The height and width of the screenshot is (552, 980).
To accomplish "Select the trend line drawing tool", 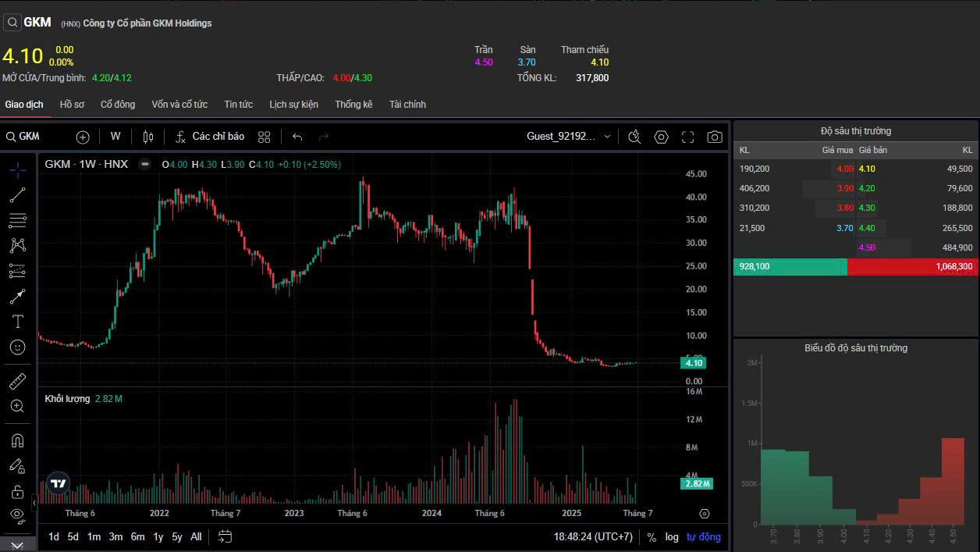I will point(17,195).
